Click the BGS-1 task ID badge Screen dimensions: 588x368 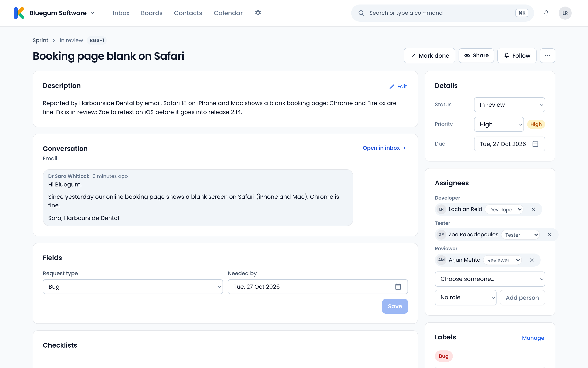97,40
